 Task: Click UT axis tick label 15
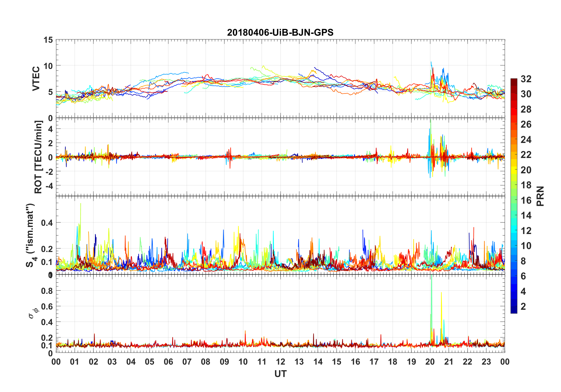(337, 362)
